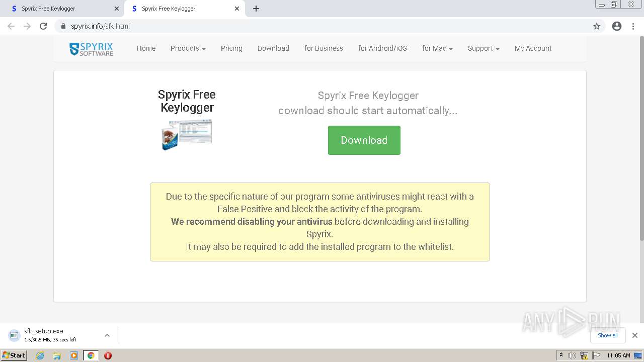Click the Spyrix Software logo
This screenshot has height=362, width=644.
point(91,49)
